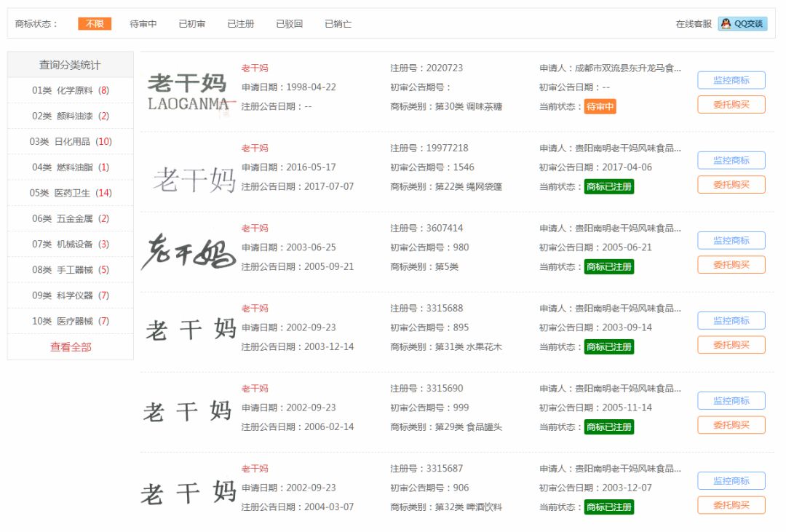Click 商标类别：第31类 水果花木
This screenshot has width=786, height=532.
pos(446,347)
